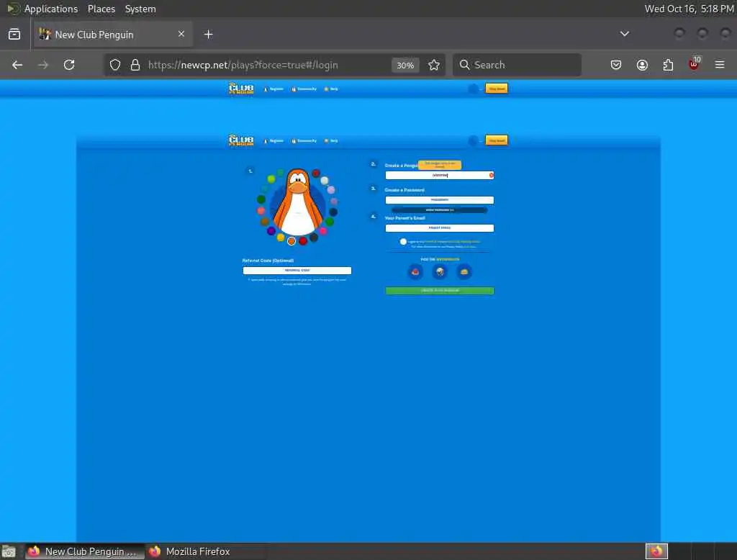This screenshot has width=737, height=560.
Task: Click the Parent's Email field
Action: point(440,228)
